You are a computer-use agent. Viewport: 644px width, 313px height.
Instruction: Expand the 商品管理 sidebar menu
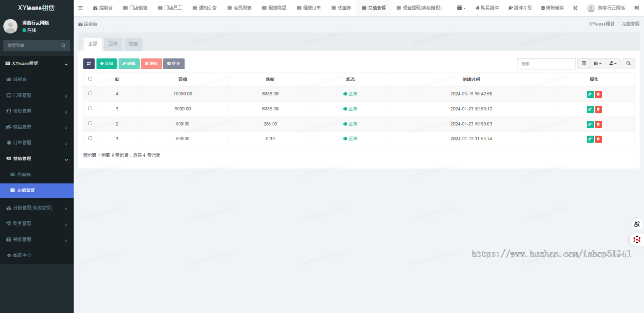[x=36, y=127]
